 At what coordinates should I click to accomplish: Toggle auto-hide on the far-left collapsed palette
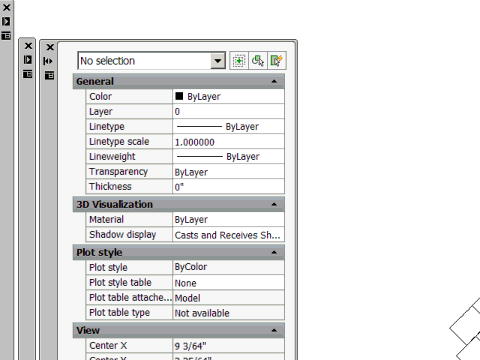coord(6,21)
